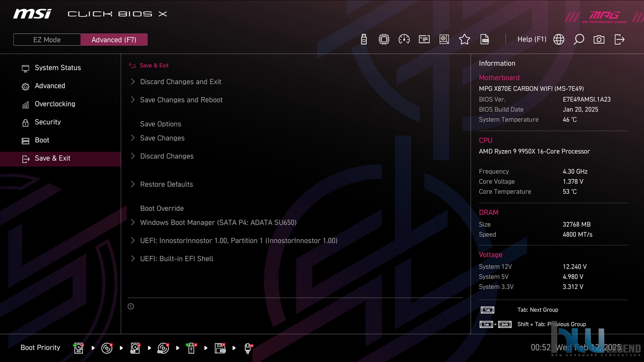Expand Windows Boot Manager chevron
Viewport: 644px width, 362px height.
(133, 222)
